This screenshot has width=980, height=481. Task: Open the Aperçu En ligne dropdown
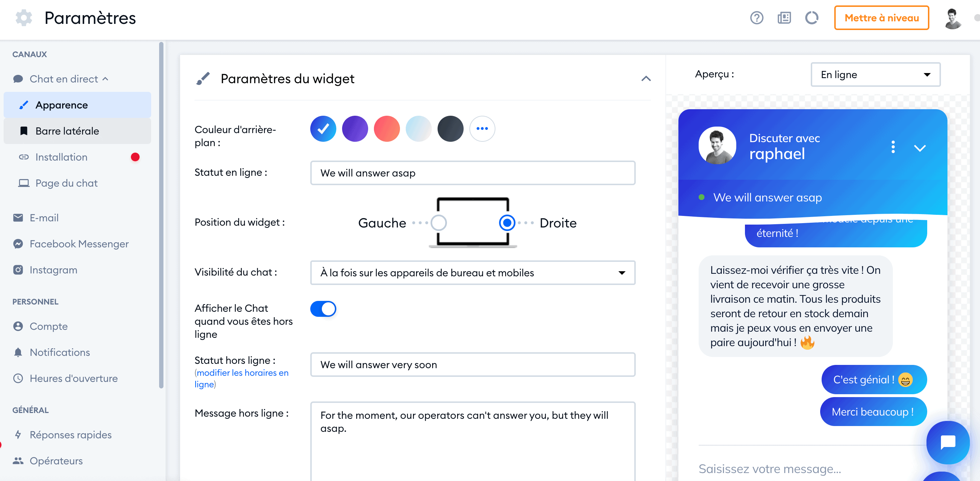point(875,75)
